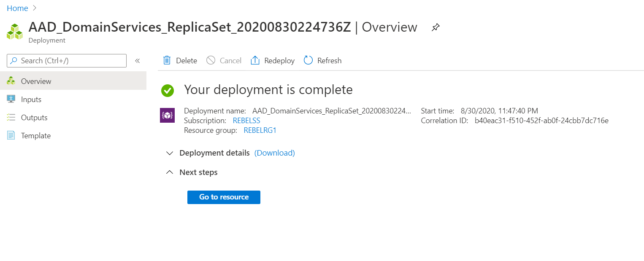Expand Deployment details chevron
Viewport: 644px width, 261px height.
click(170, 153)
